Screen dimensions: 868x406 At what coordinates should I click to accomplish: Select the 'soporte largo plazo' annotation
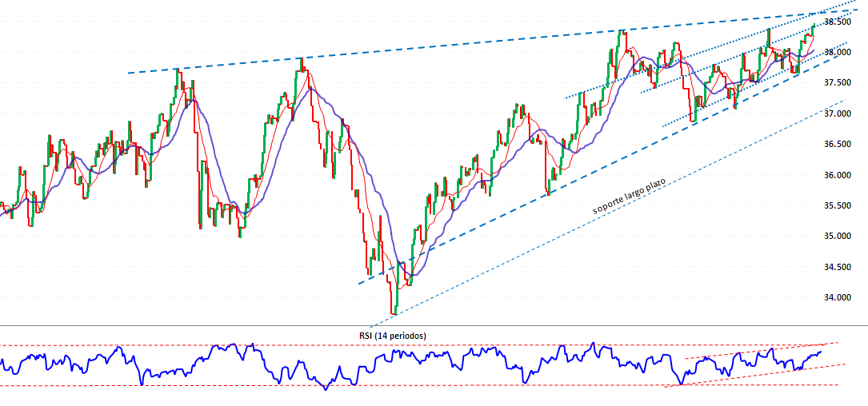pos(628,197)
